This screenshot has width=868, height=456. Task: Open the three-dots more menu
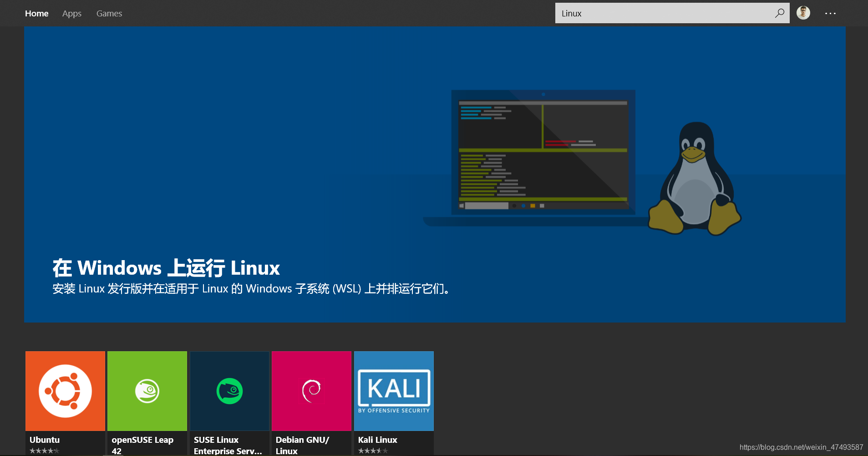[x=830, y=14]
